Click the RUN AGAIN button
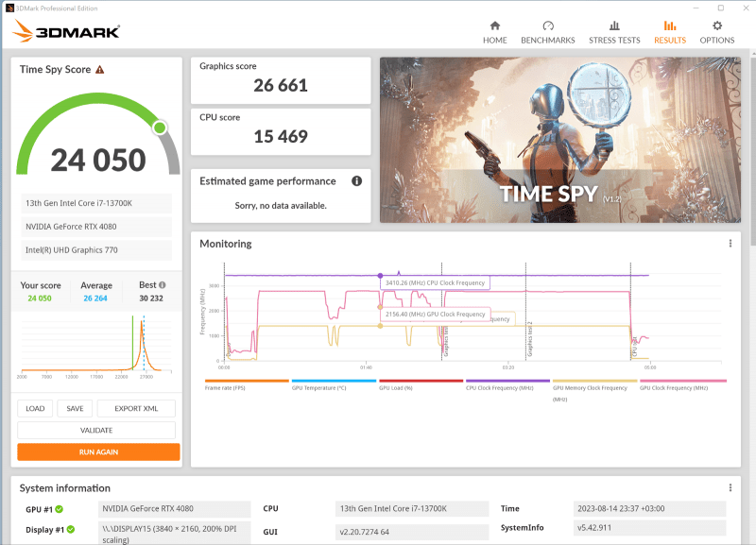756x545 pixels. pyautogui.click(x=98, y=452)
